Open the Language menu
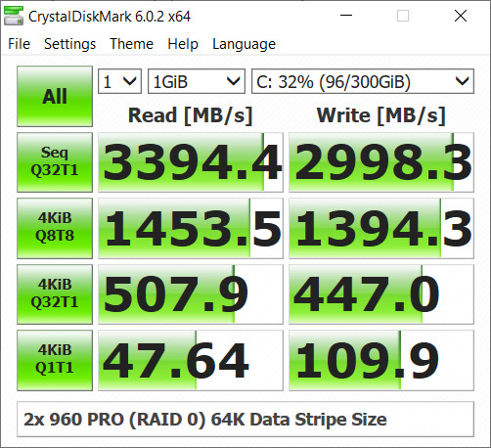491x448 pixels. pyautogui.click(x=244, y=44)
